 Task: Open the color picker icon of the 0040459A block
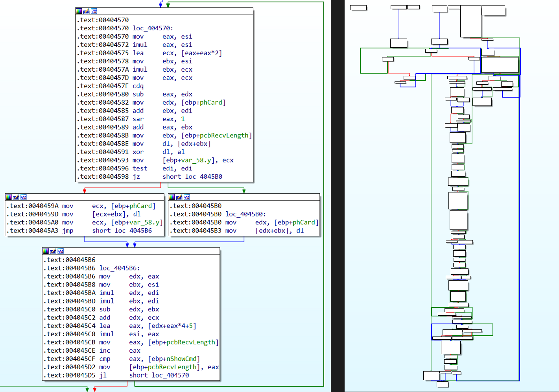coord(9,197)
